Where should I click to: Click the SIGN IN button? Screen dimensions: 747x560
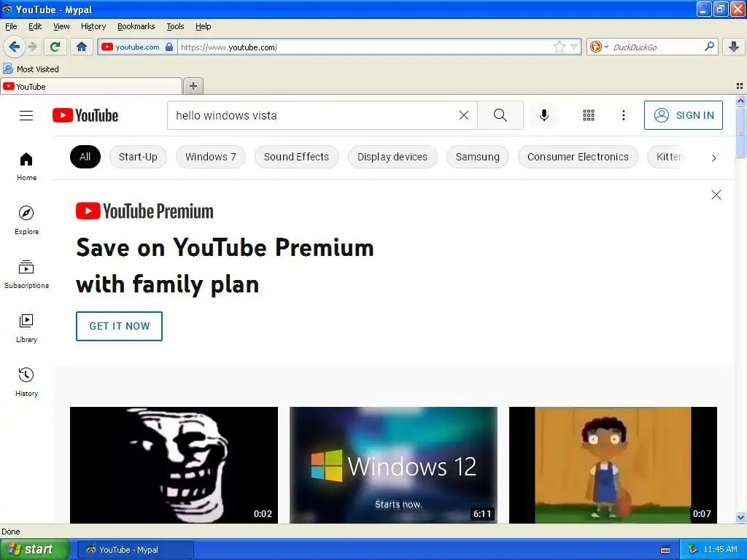683,115
